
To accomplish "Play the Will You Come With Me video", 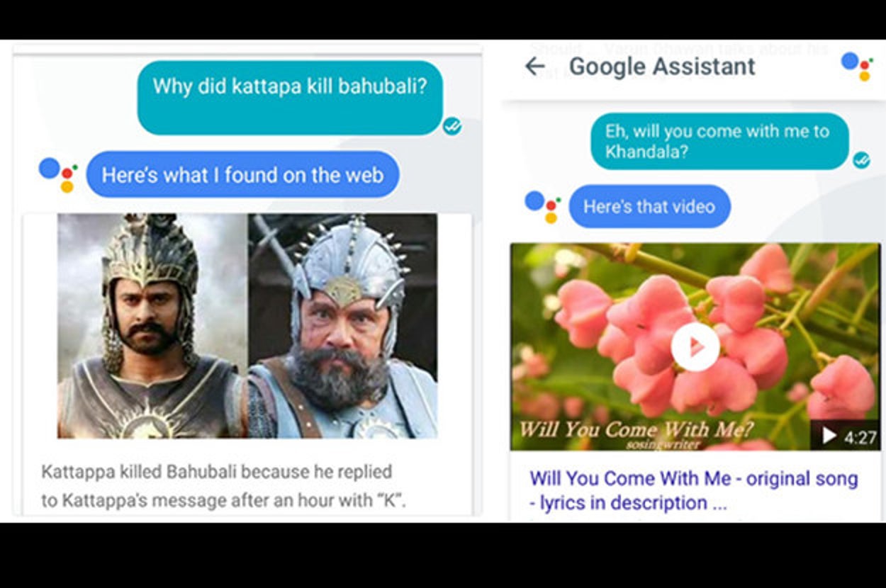I will pyautogui.click(x=695, y=346).
